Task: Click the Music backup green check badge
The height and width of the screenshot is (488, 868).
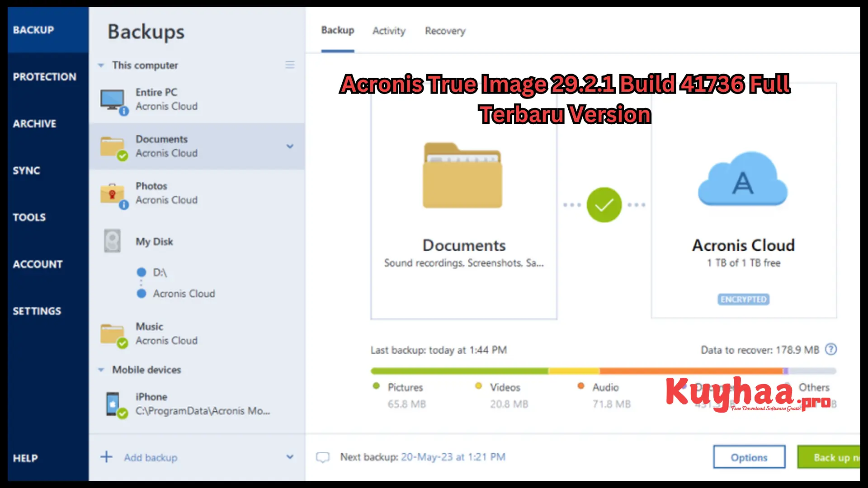Action: (x=123, y=343)
